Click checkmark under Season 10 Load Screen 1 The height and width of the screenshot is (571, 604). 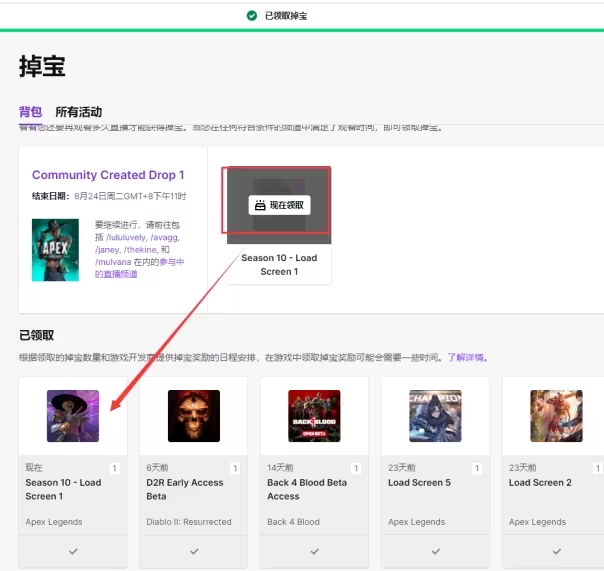tap(73, 551)
